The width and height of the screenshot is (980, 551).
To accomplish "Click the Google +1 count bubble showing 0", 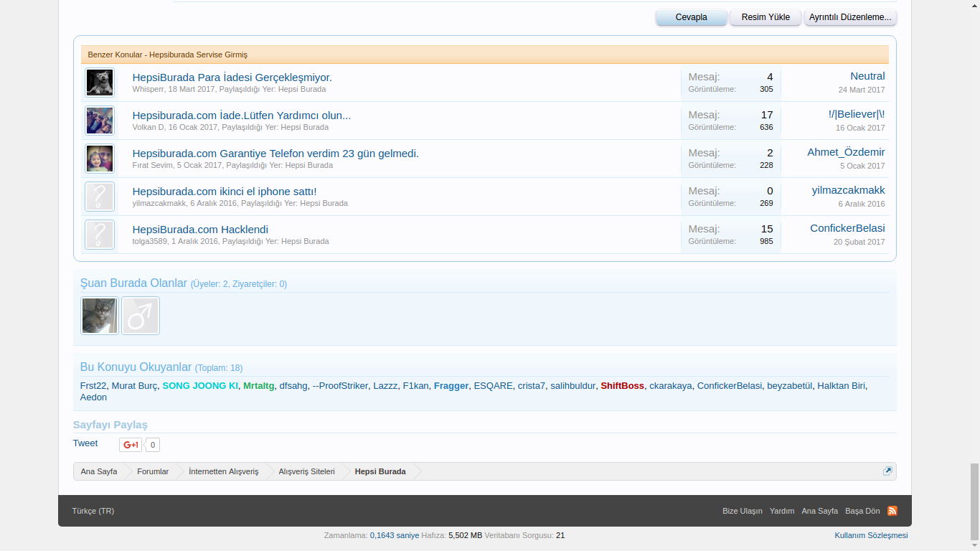I will [x=152, y=445].
